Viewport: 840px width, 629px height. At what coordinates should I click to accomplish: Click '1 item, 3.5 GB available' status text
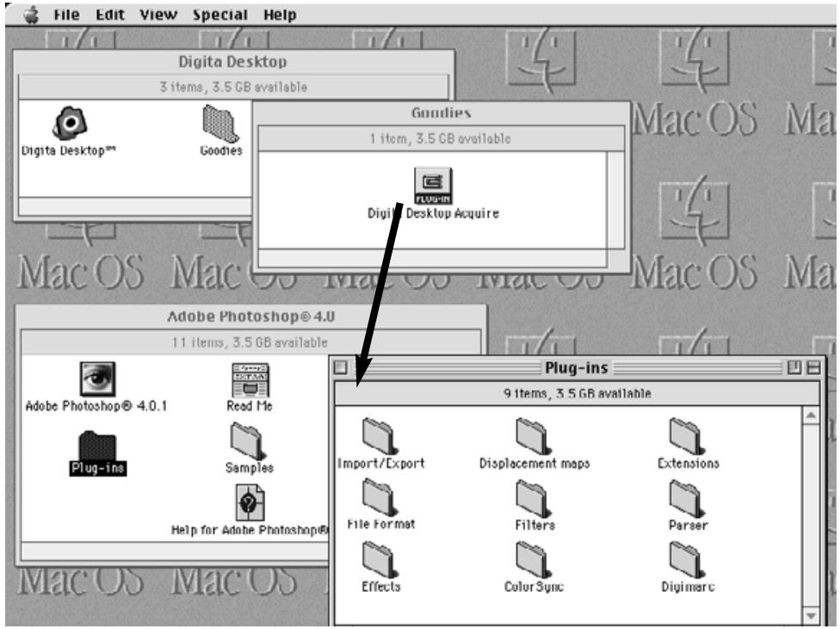441,139
